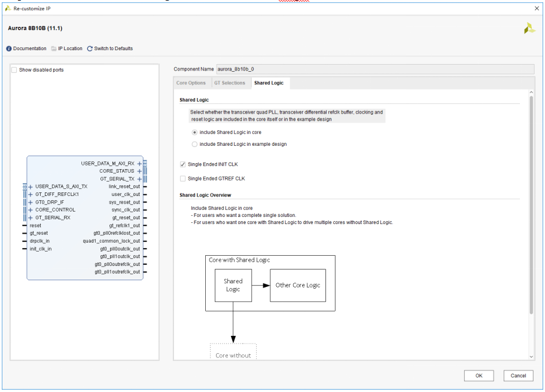Viewport: 545px width, 392px height.
Task: Click the reset input port label
Action: coord(35,226)
